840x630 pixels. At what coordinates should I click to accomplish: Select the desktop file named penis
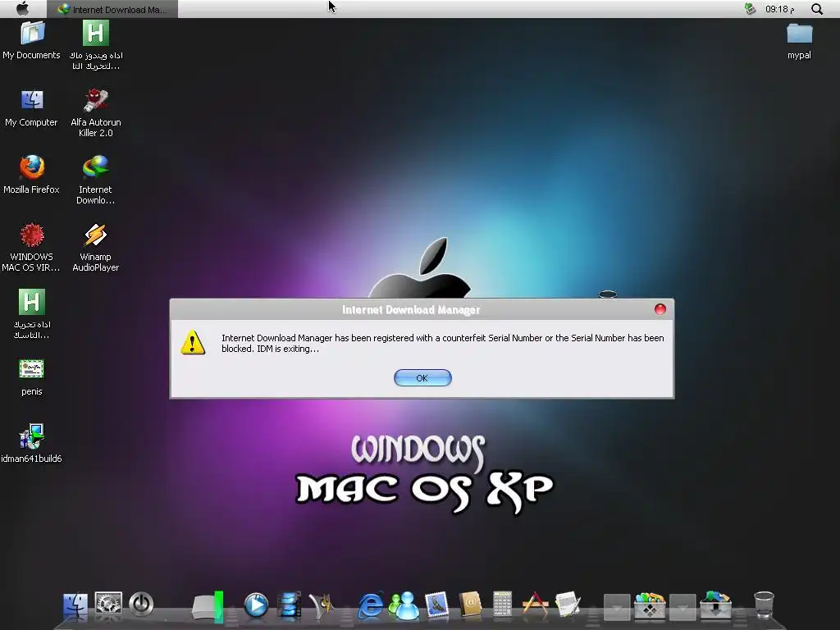(32, 377)
